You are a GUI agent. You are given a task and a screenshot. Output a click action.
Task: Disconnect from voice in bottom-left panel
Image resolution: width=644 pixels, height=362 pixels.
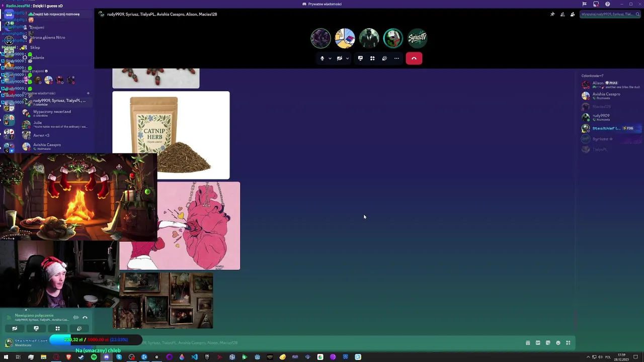tap(85, 317)
